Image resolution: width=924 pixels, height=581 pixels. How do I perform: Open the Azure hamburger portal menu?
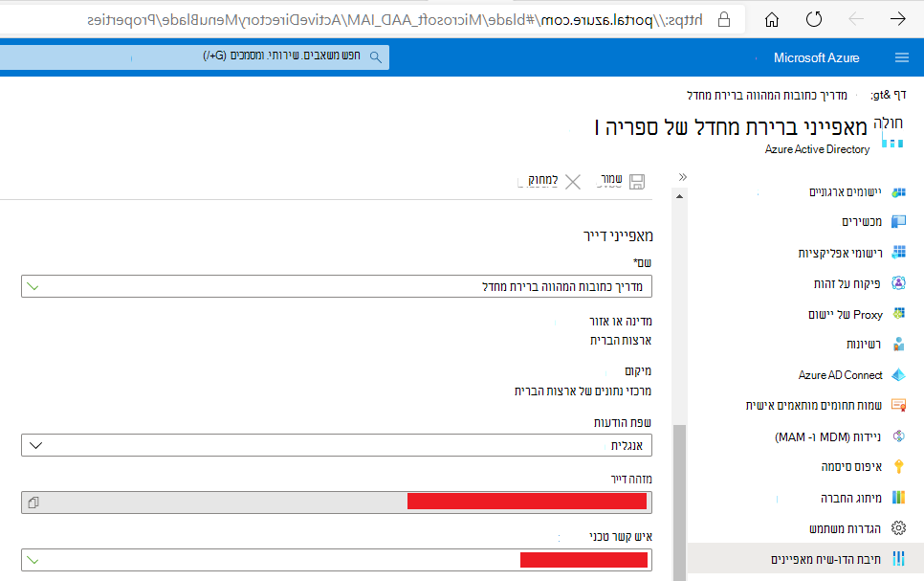pos(902,57)
